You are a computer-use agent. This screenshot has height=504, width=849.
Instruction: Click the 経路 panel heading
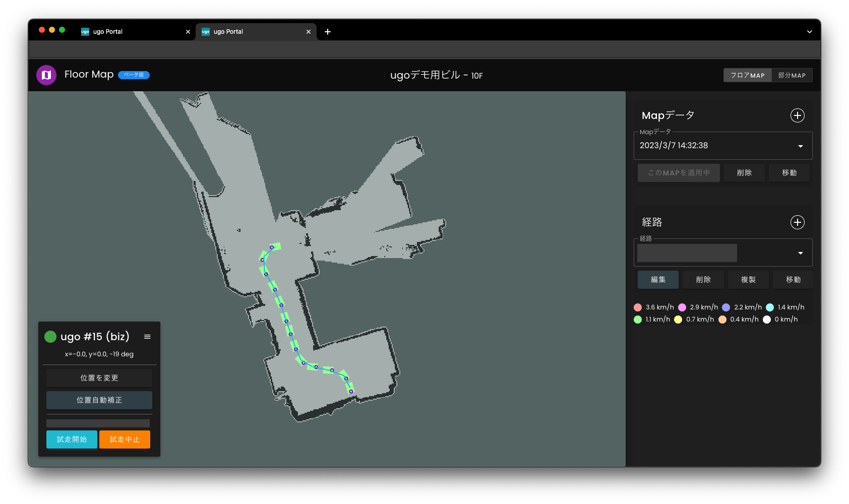coord(652,222)
